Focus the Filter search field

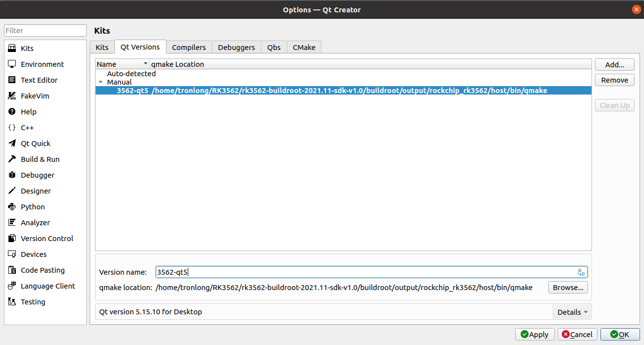[45, 31]
